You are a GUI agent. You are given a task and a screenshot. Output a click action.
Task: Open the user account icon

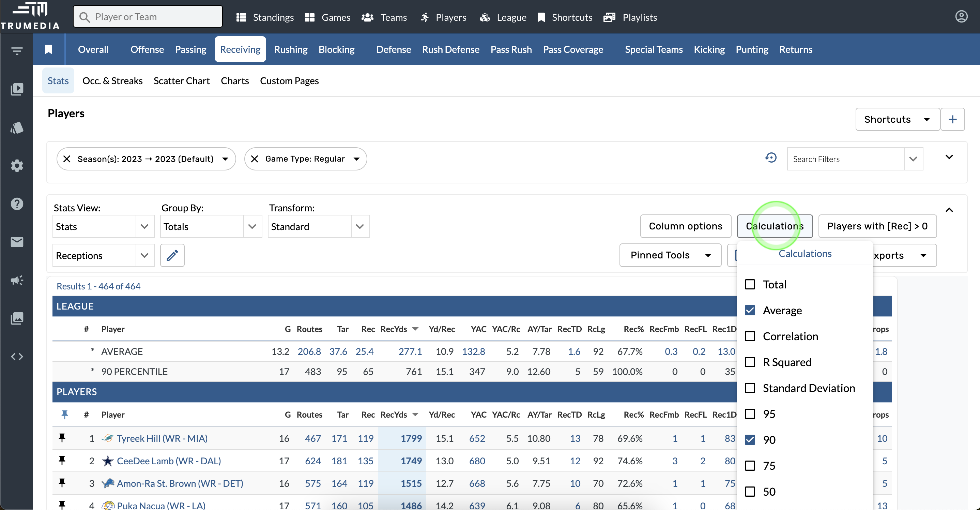(x=961, y=17)
